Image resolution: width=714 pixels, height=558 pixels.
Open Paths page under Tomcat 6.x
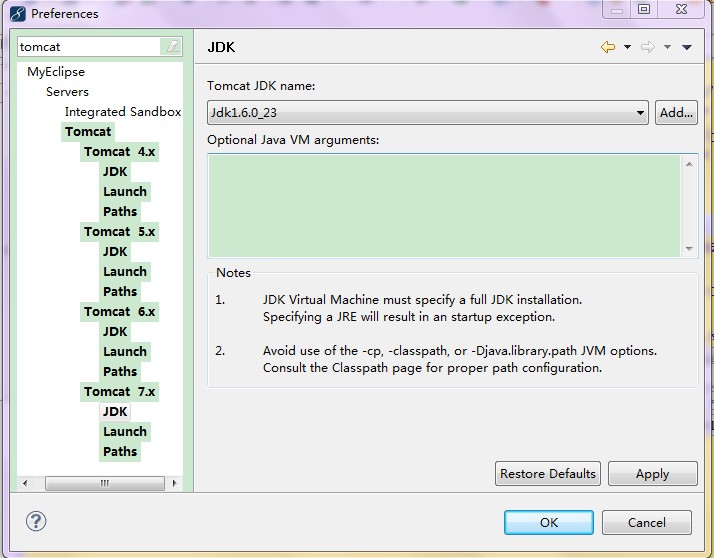coord(120,372)
